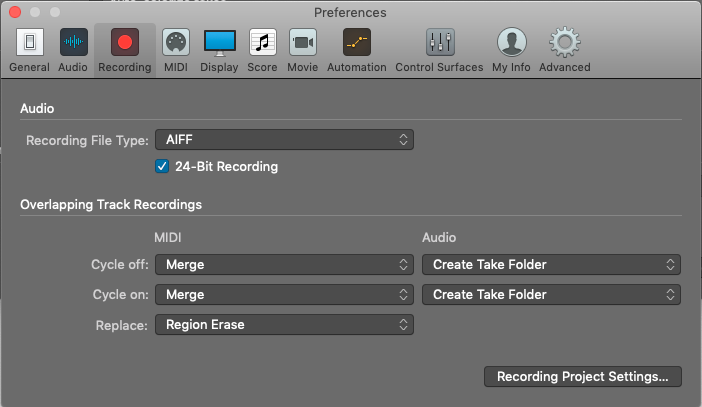Expand MIDI Cycle on Merge dropdown

click(284, 295)
